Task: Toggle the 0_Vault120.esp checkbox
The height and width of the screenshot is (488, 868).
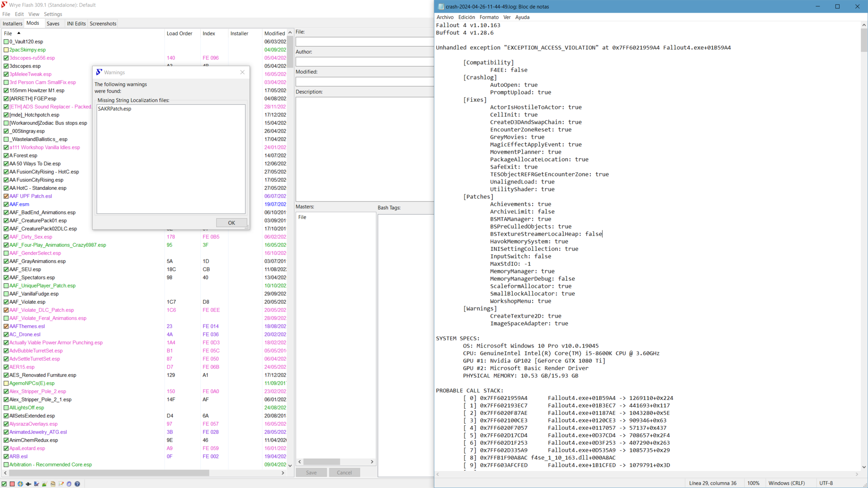Action: coord(6,42)
